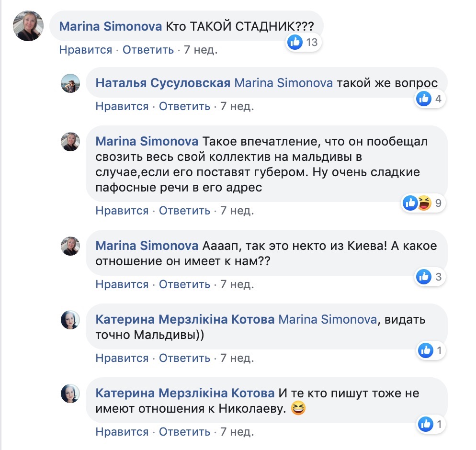Click the 13 likes reaction icon

[x=295, y=43]
